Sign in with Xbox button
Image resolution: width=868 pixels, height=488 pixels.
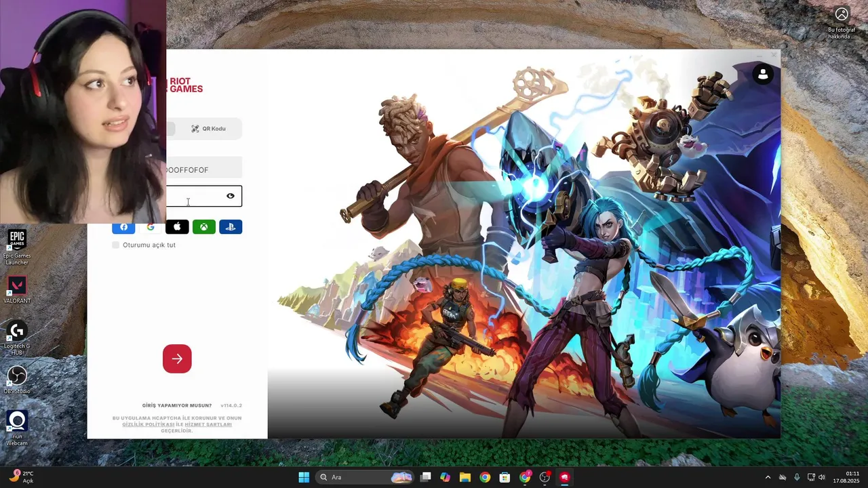tap(204, 227)
